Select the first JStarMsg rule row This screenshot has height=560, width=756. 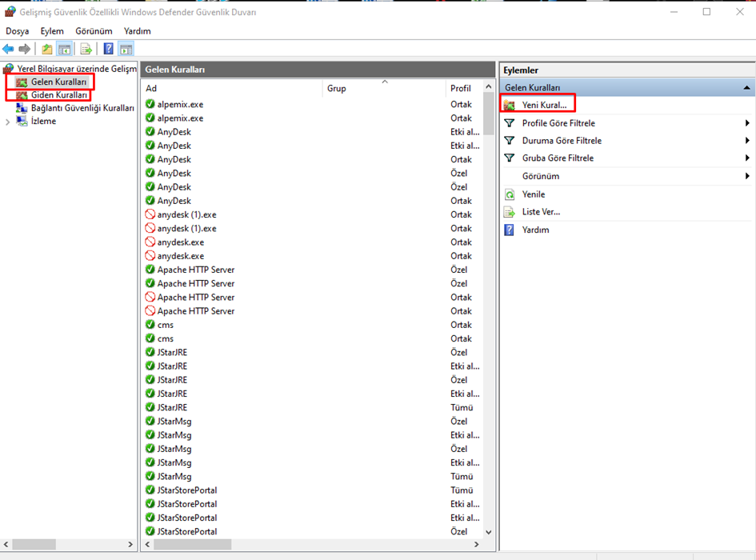tap(314, 421)
